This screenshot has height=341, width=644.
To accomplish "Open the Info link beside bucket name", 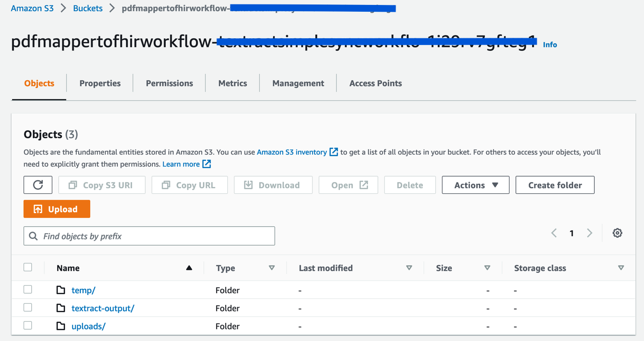I will click(550, 45).
